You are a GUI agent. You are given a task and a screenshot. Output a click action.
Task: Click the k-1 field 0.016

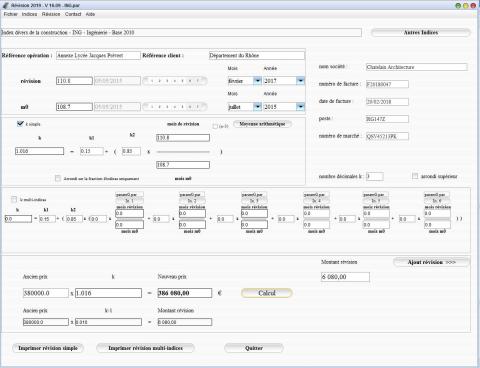108,322
